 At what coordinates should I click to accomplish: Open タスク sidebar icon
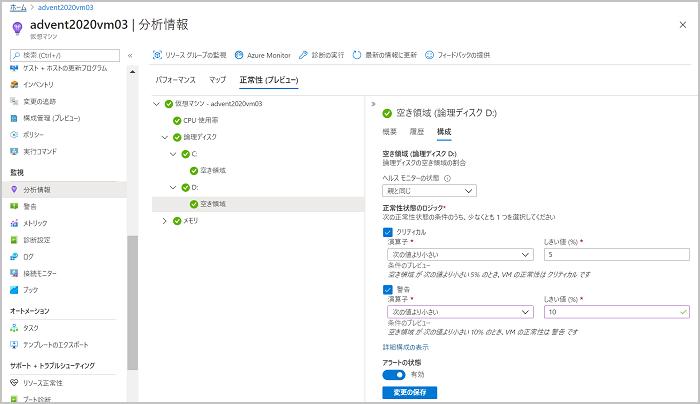click(x=14, y=328)
